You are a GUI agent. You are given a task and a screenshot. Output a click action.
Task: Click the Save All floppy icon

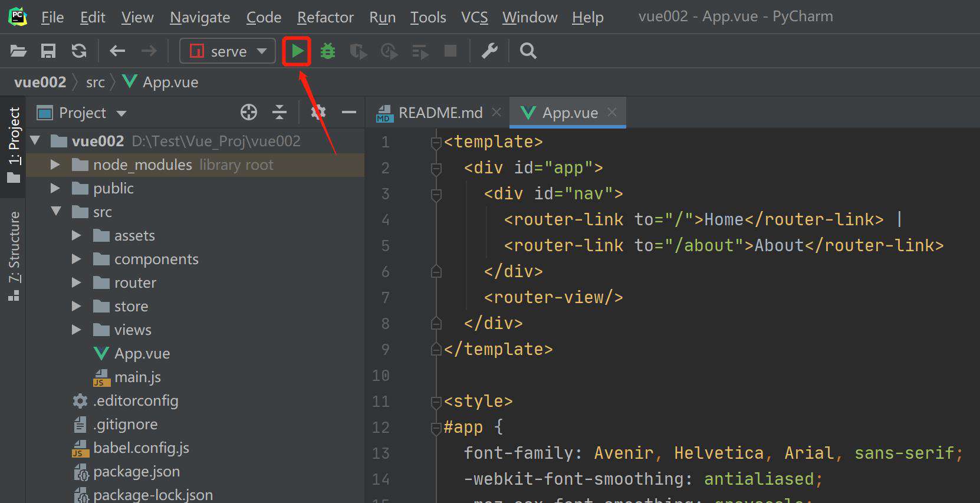click(x=48, y=51)
